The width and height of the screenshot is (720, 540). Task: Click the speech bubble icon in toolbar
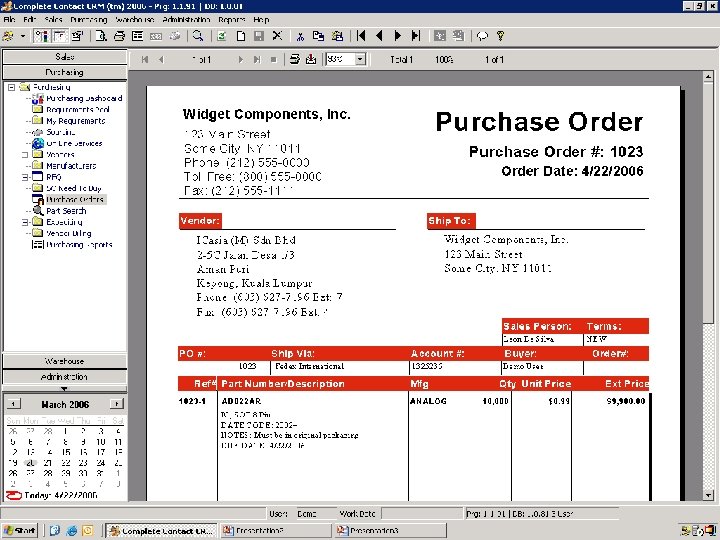coord(482,36)
